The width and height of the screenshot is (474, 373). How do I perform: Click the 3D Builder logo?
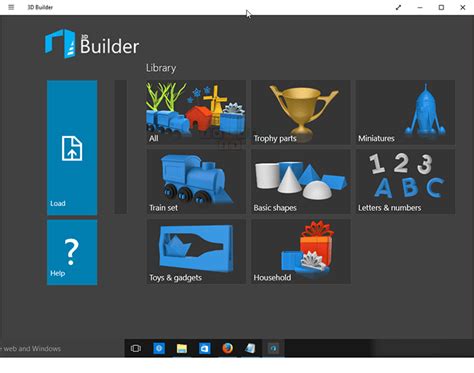[92, 44]
